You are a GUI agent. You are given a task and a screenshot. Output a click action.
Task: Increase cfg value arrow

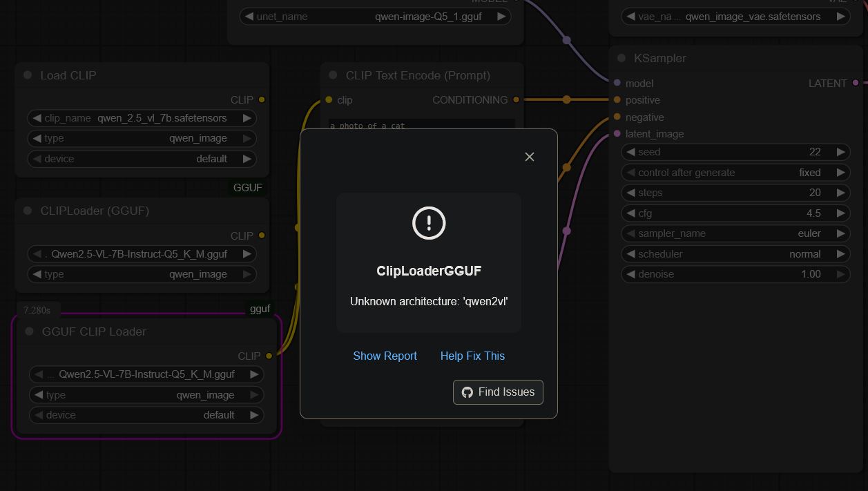840,213
